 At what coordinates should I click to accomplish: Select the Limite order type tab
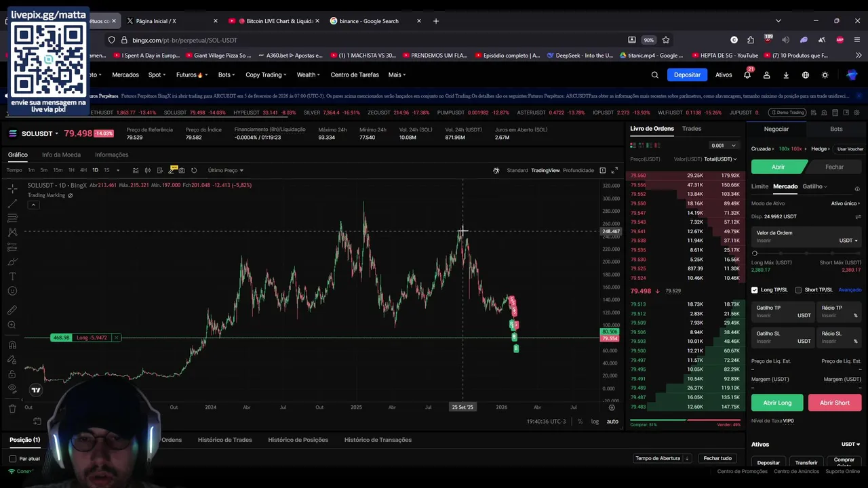[x=759, y=186]
